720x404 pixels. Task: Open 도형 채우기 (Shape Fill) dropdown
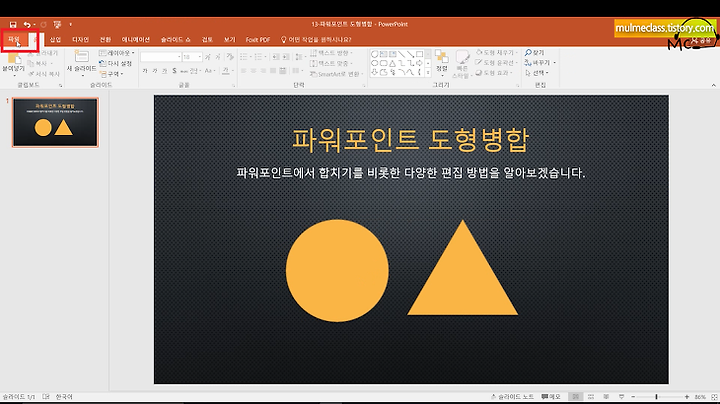pyautogui.click(x=496, y=52)
